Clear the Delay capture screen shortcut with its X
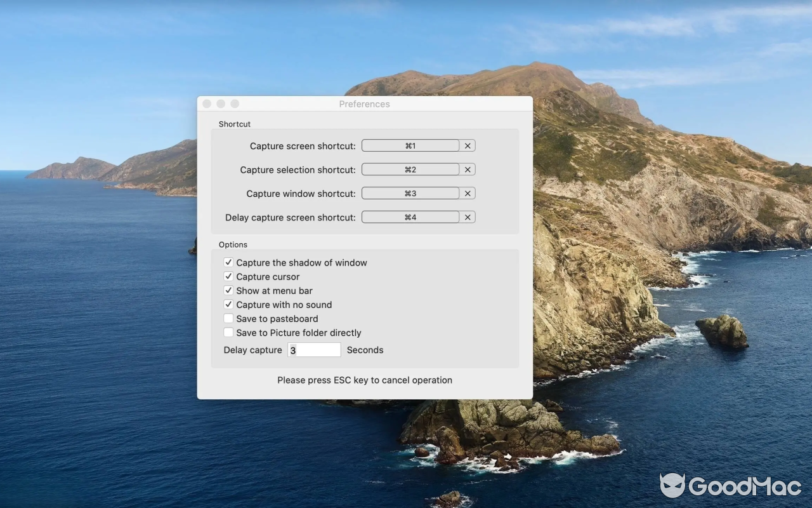Viewport: 812px width, 508px height. coord(468,217)
